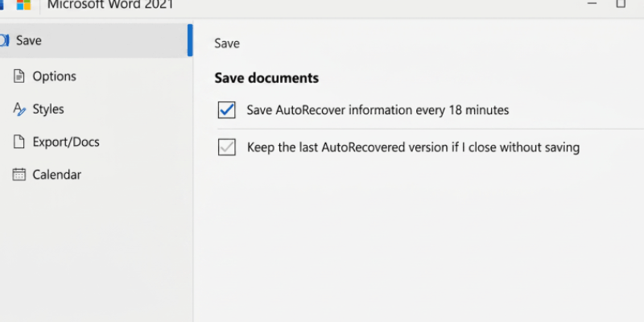Click the Save AutoRecover information label text
644x322 pixels.
pos(378,110)
